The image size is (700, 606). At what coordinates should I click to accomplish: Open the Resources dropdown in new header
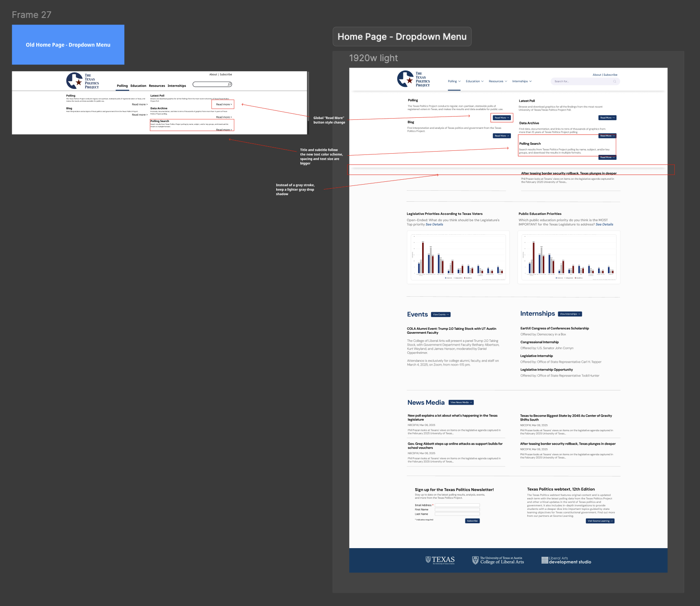pos(498,82)
